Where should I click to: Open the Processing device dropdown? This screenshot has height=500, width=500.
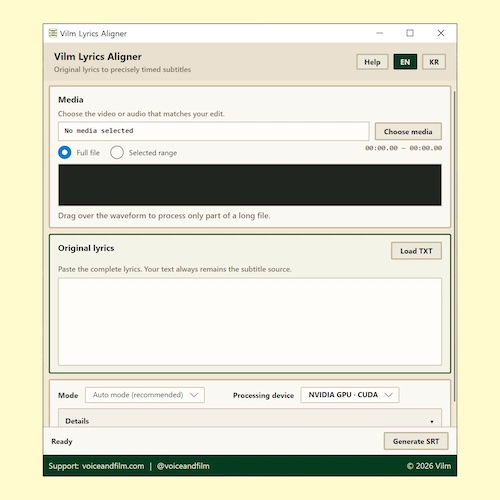tap(350, 395)
